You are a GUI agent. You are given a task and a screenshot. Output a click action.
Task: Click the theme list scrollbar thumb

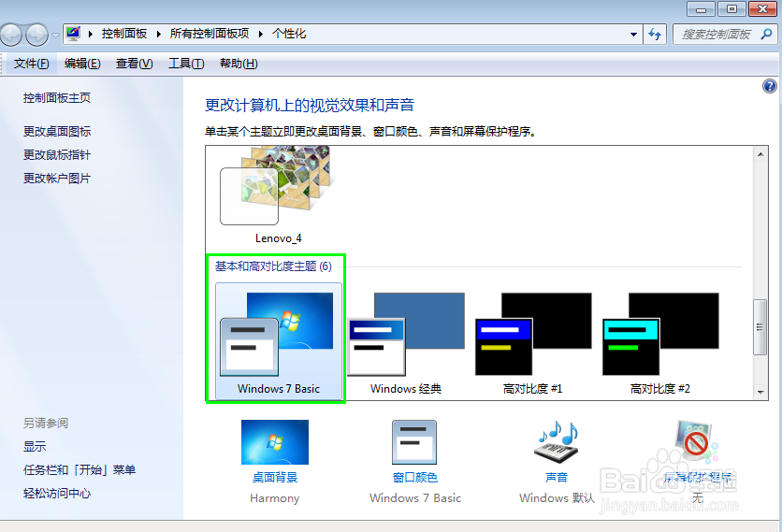(760, 327)
